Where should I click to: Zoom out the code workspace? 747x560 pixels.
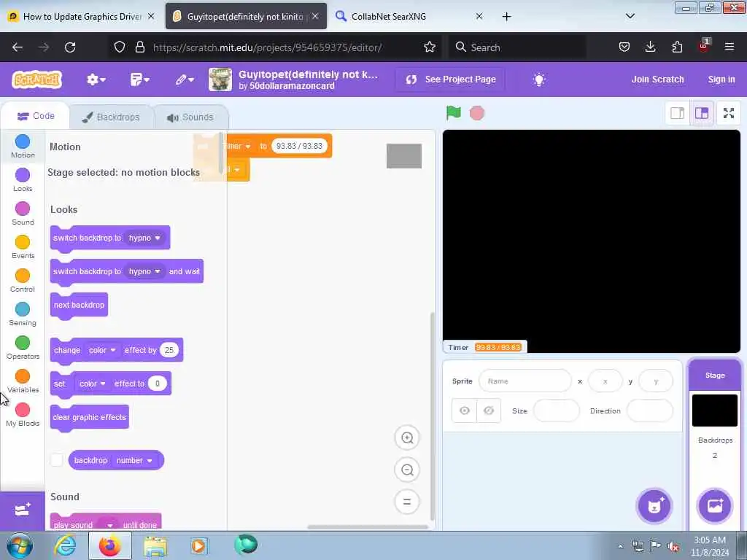point(407,470)
